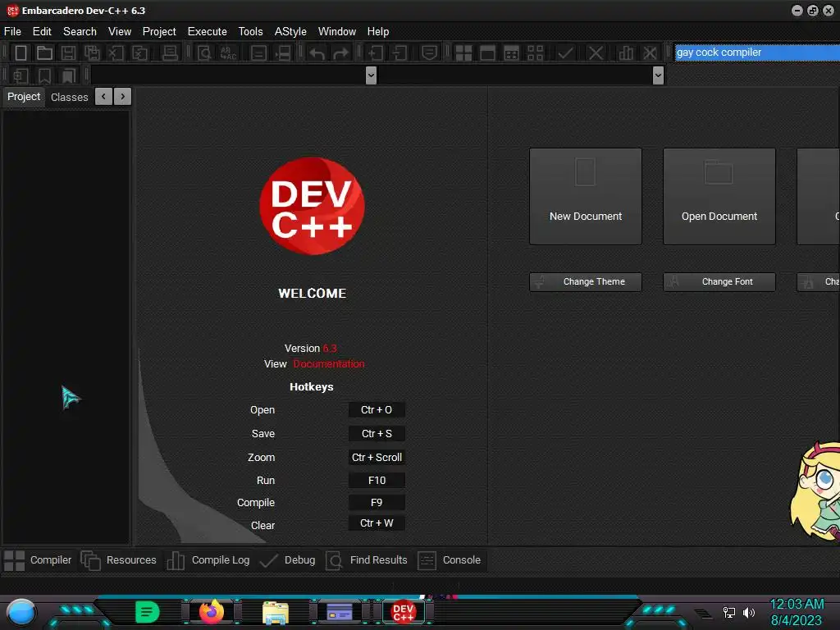Viewport: 840px width, 630px height.
Task: Click the red 6.3 version link
Action: pos(330,348)
